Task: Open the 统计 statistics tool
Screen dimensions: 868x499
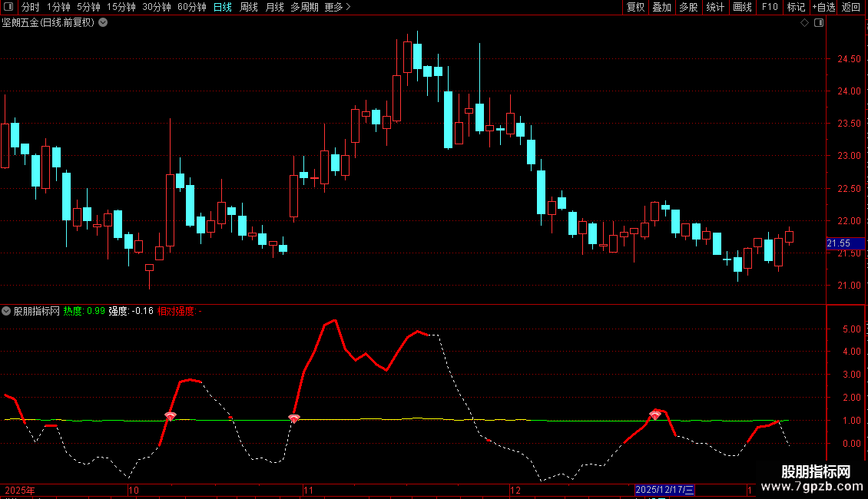Action: 715,7
